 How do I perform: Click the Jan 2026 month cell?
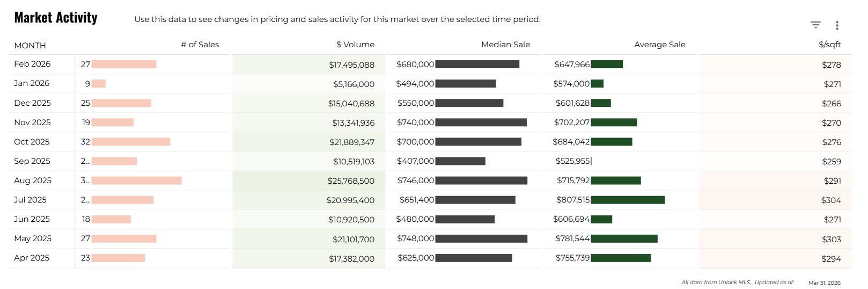click(x=32, y=83)
